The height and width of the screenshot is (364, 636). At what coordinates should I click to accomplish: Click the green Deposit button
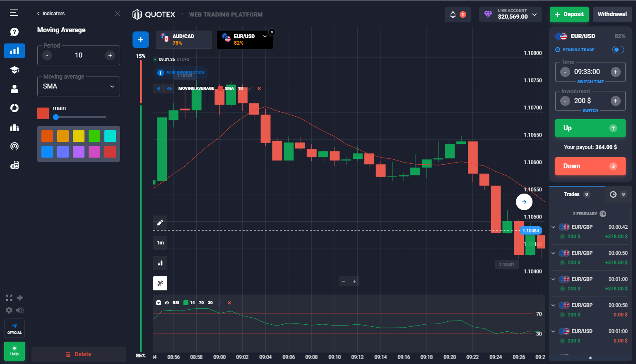pyautogui.click(x=569, y=14)
